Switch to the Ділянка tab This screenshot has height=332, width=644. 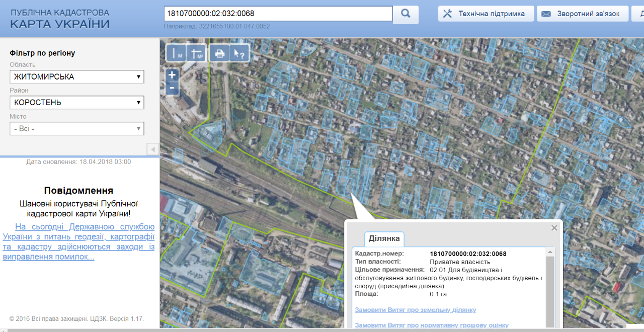[x=384, y=238]
